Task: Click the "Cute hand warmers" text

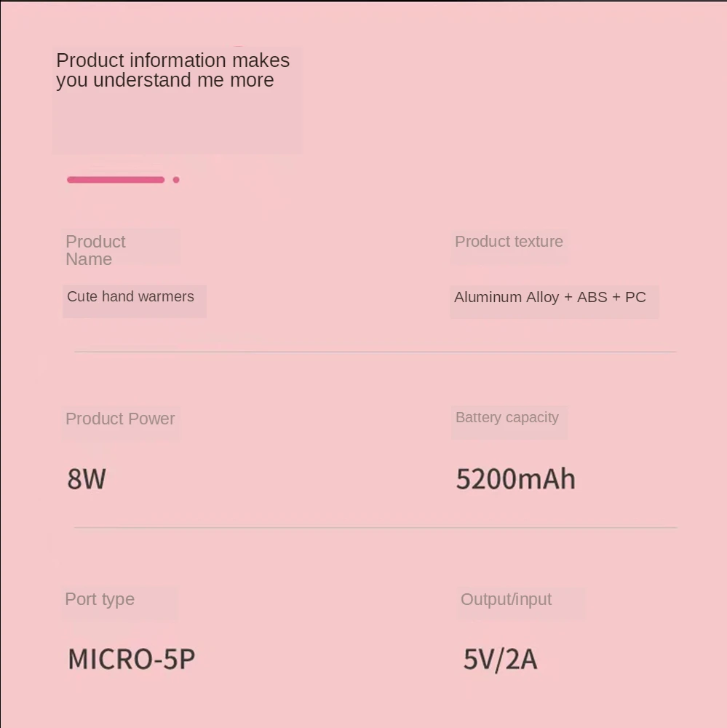Action: (x=130, y=297)
